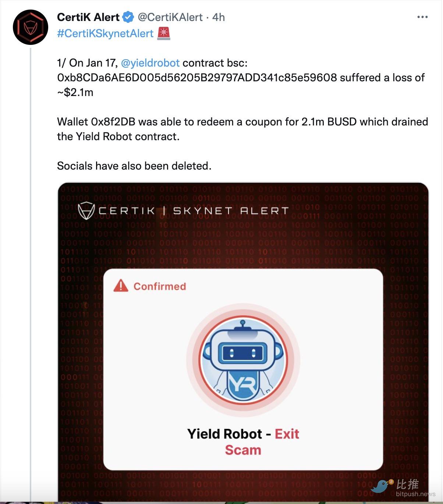Image resolution: width=443 pixels, height=504 pixels.
Task: Click the blue verified badge
Action: 128,17
